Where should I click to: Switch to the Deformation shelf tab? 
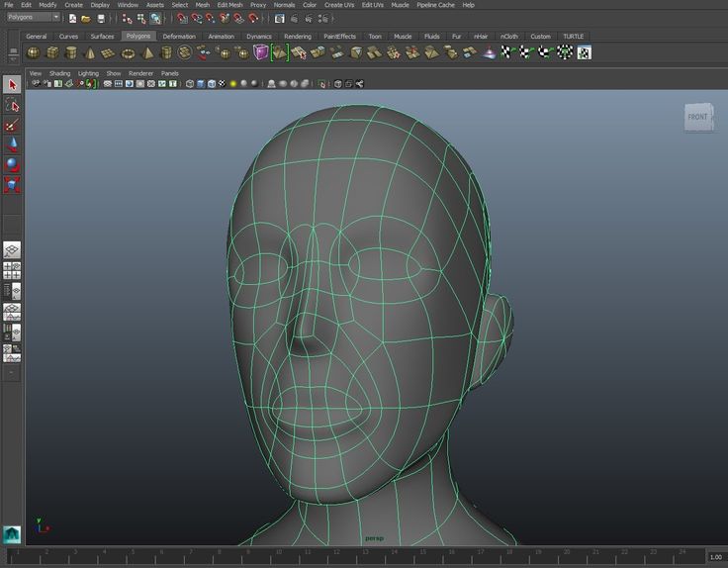(x=179, y=37)
